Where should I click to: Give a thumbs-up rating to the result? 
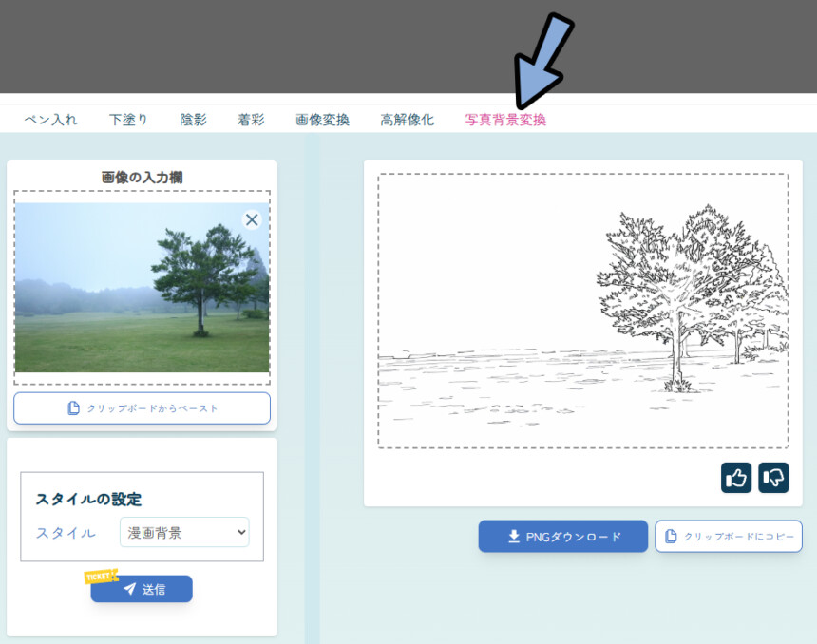[735, 477]
